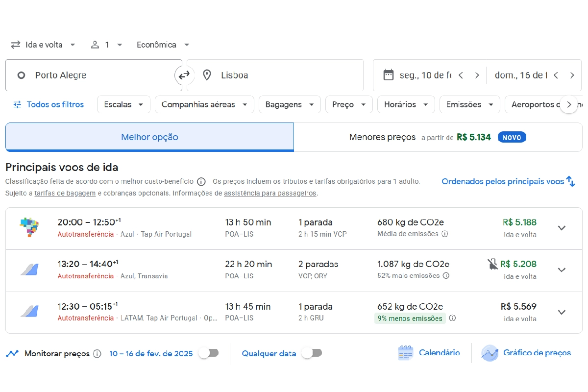Click sort arrows by Ordenados pelos principais voos
Image resolution: width=588 pixels, height=392 pixels.
tap(570, 181)
